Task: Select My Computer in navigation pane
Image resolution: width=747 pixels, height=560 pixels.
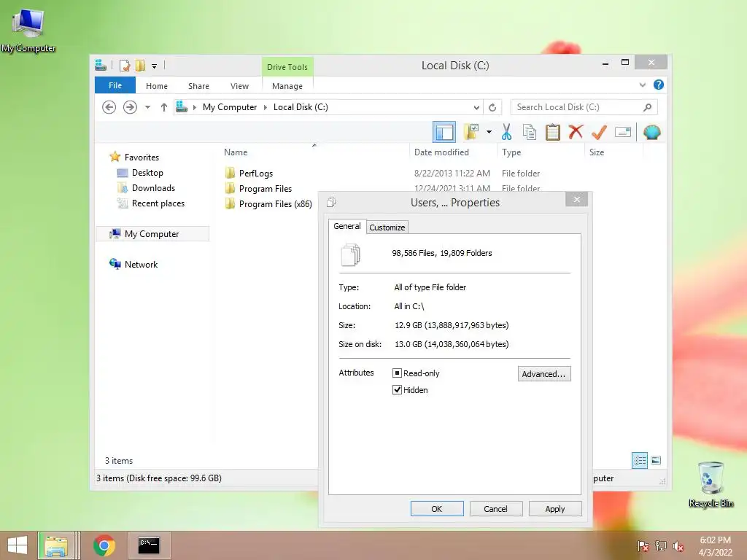Action: (x=152, y=234)
